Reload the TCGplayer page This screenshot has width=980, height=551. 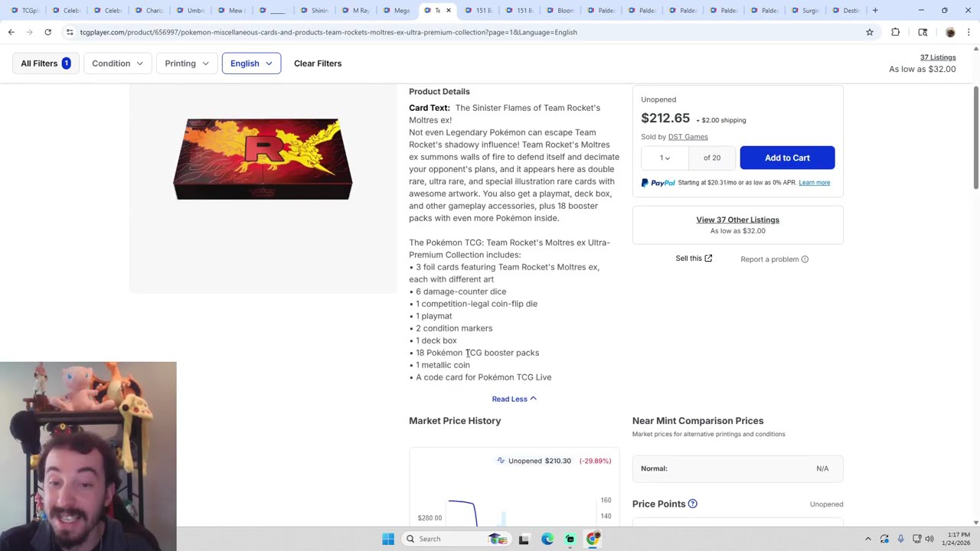(x=47, y=32)
